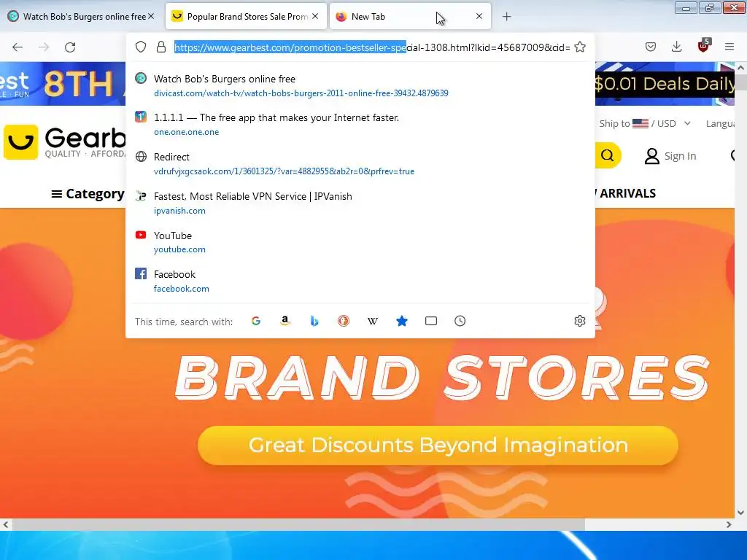This screenshot has height=560, width=747.
Task: Choose the Facebook suggestion
Action: pyautogui.click(x=360, y=281)
